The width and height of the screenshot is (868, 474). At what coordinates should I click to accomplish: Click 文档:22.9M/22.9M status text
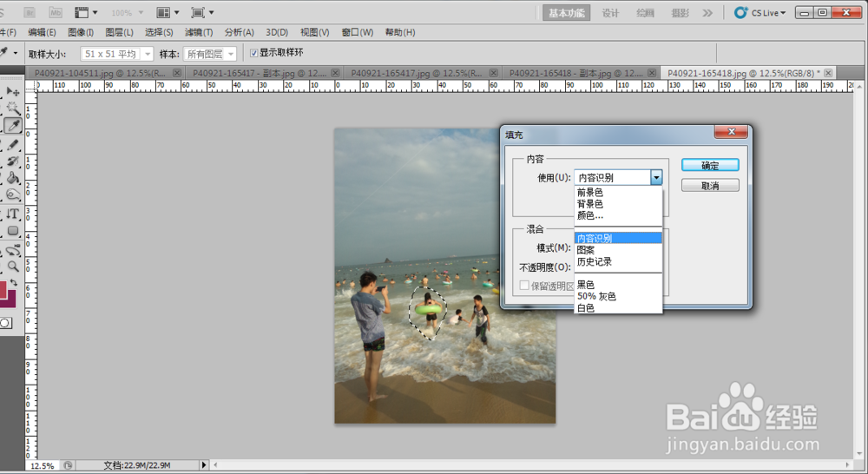point(137,465)
